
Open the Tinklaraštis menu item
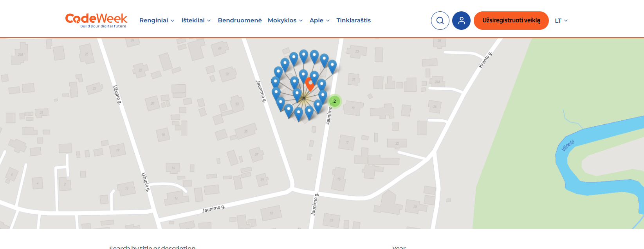(x=354, y=20)
